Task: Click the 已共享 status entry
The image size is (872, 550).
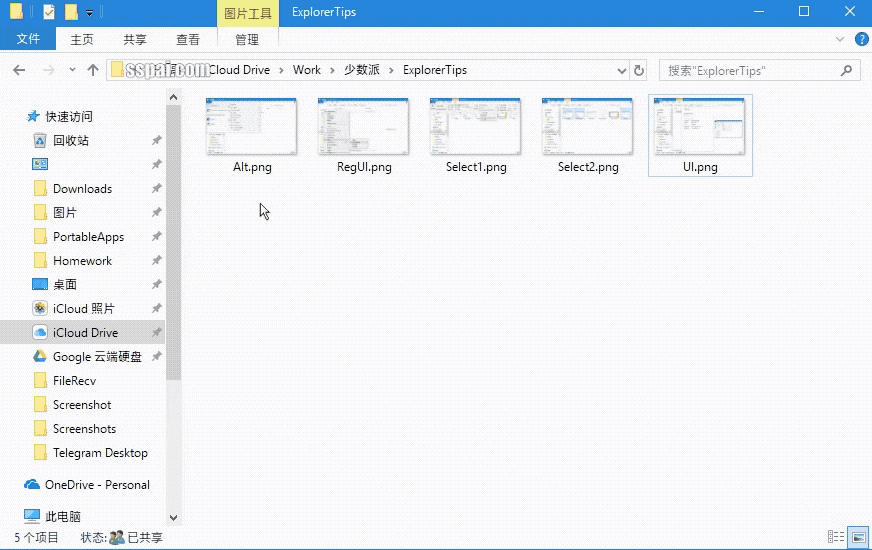Action: (x=136, y=537)
